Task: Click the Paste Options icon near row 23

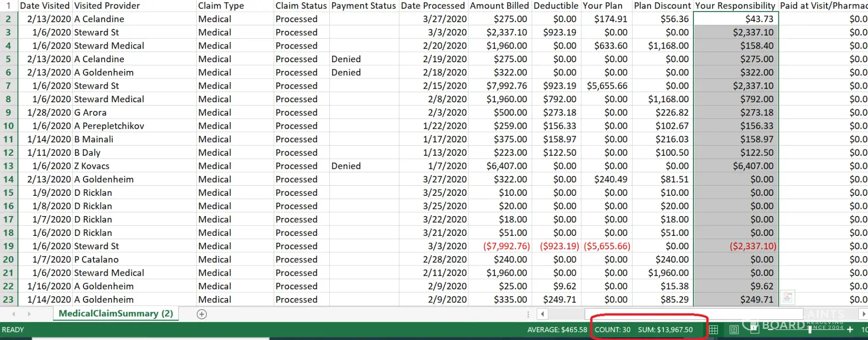Action: 787,298
